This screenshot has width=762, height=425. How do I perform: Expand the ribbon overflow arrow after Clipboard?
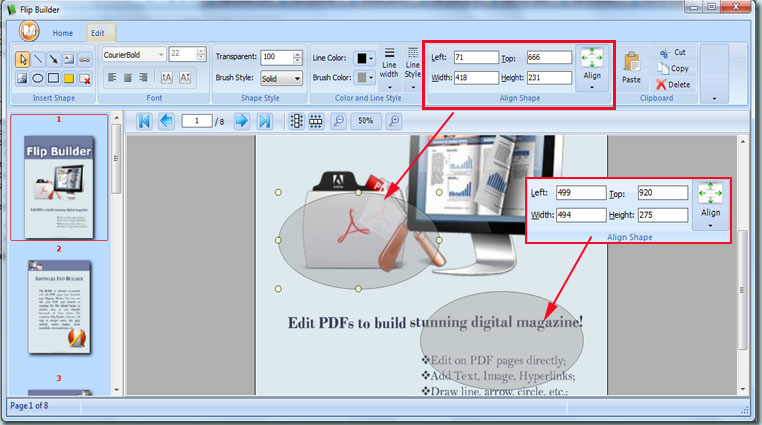714,99
